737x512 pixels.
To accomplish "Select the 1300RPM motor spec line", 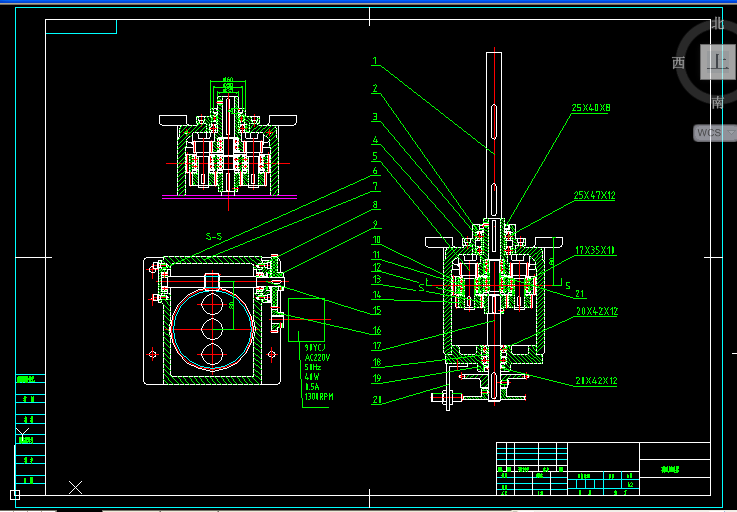I will tap(319, 397).
